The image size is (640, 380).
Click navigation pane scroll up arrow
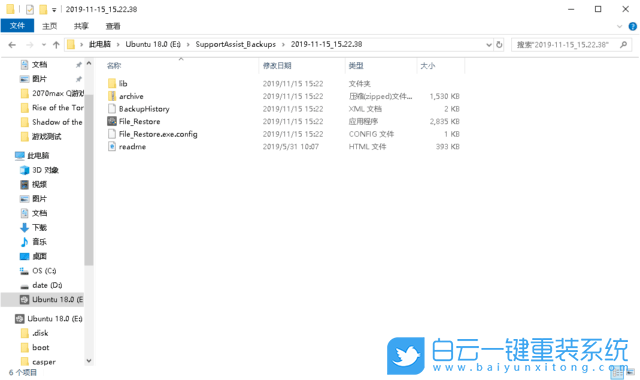click(x=89, y=64)
